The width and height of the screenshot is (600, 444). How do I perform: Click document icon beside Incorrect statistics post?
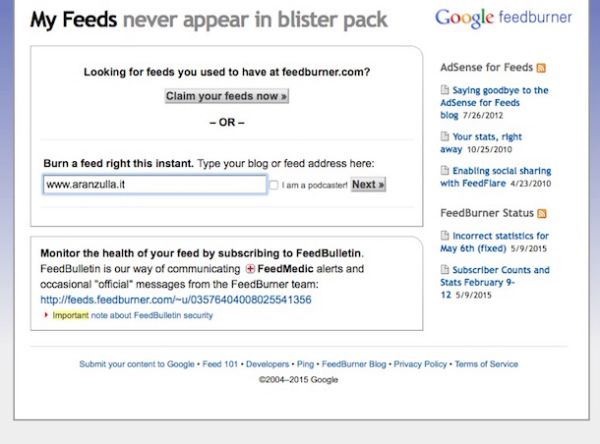[x=445, y=236]
